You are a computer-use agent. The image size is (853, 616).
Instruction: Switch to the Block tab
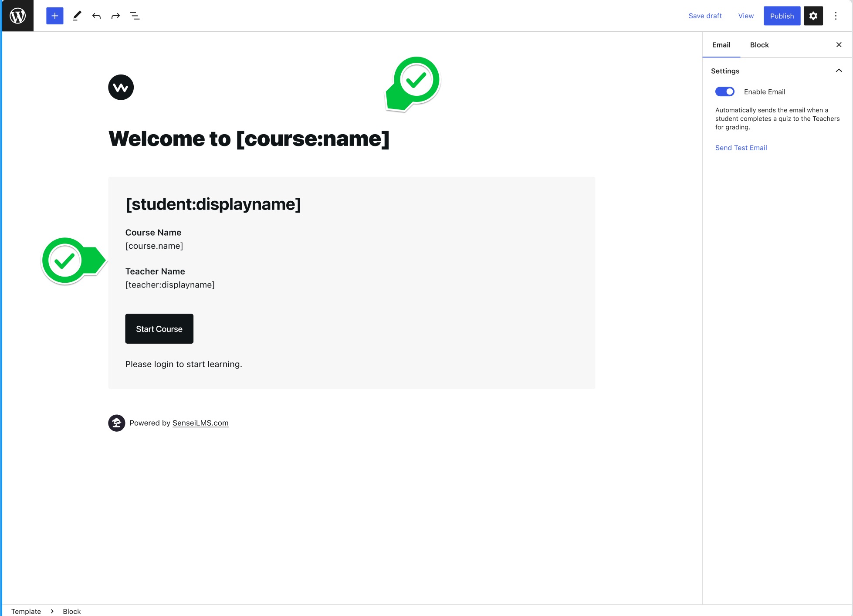[x=759, y=44]
